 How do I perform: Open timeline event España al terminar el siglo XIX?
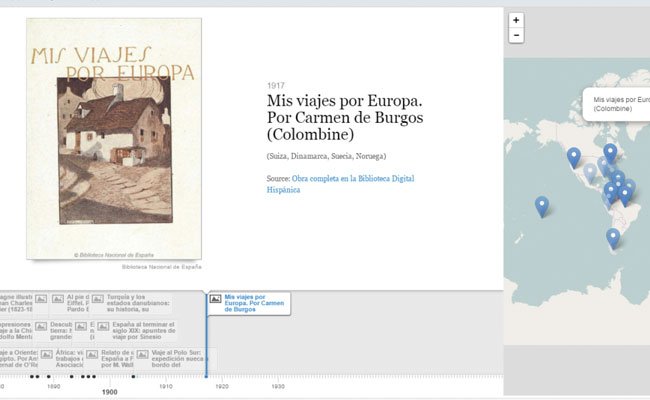tap(144, 330)
